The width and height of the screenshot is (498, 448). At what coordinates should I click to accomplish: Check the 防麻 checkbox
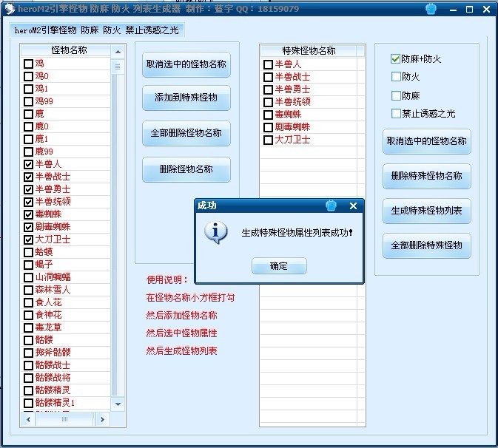(x=396, y=95)
